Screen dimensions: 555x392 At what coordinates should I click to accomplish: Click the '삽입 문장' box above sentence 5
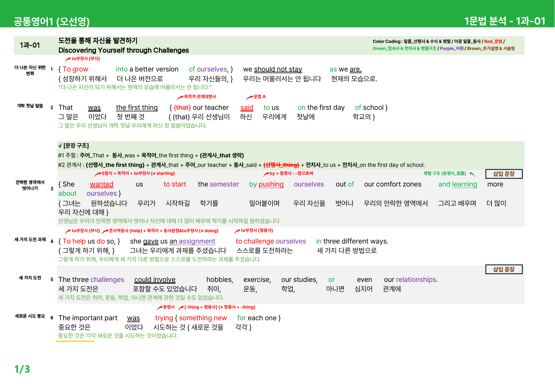click(504, 270)
